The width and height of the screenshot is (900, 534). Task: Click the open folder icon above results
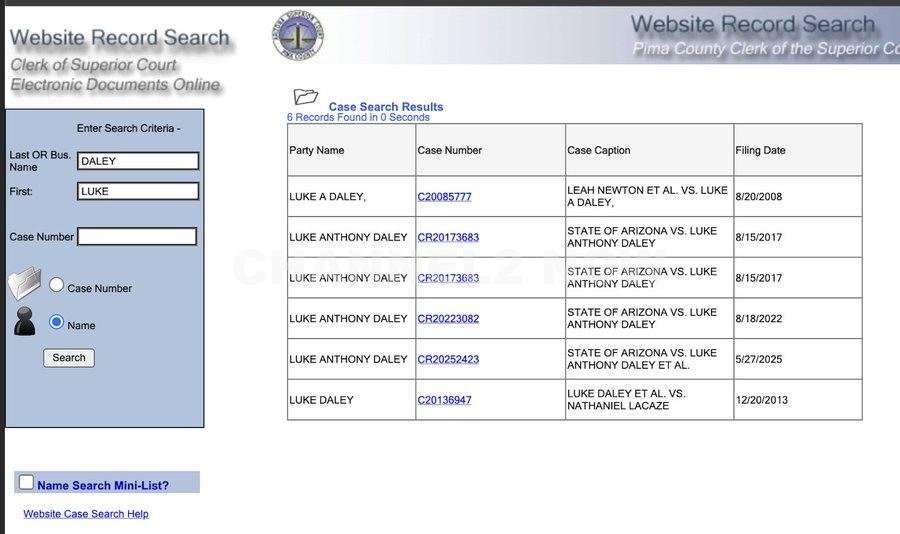pyautogui.click(x=305, y=96)
